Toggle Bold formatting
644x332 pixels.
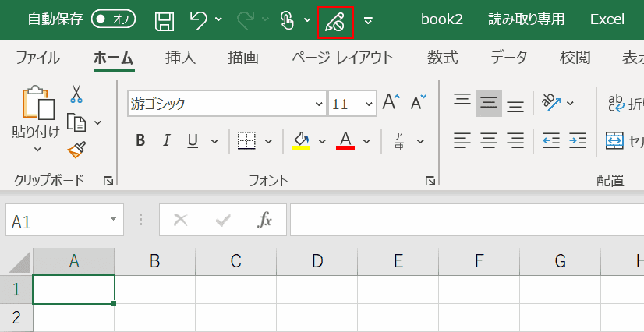pyautogui.click(x=140, y=141)
